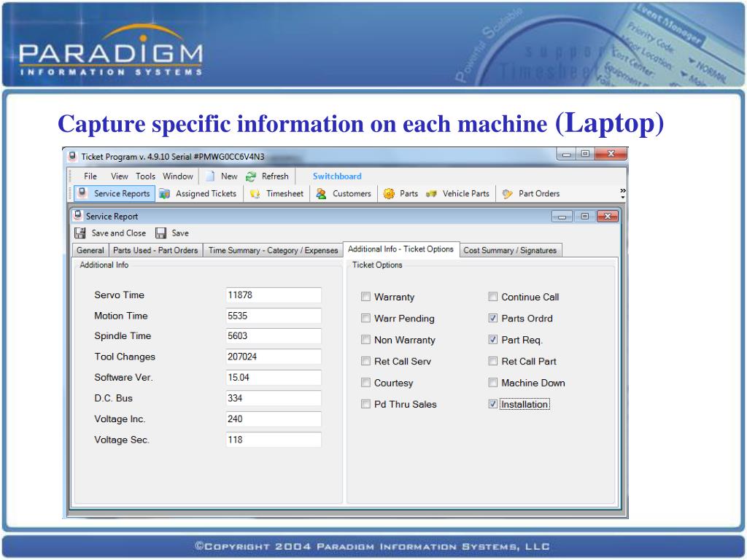Screen dimensions: 747x560
Task: Uncheck the Part Req. checkbox
Action: click(x=493, y=340)
